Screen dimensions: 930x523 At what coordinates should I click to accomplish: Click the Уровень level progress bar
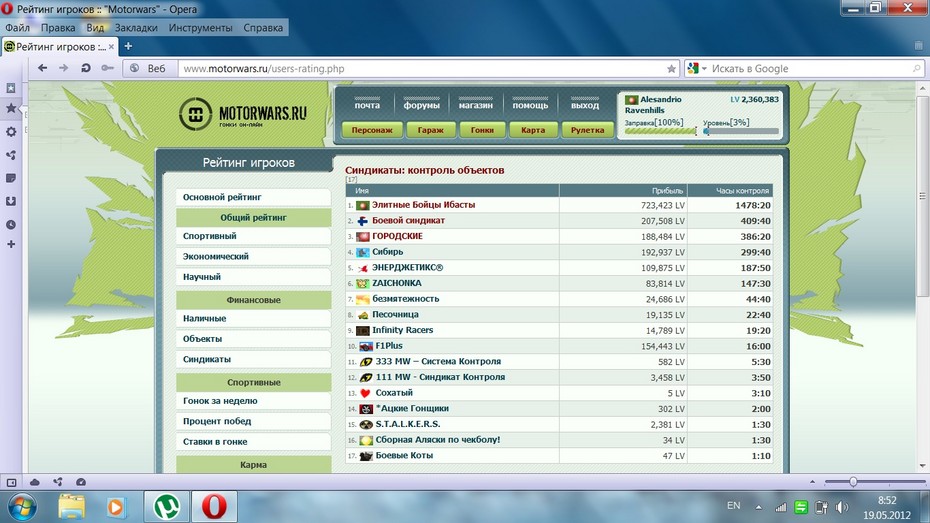(x=740, y=131)
